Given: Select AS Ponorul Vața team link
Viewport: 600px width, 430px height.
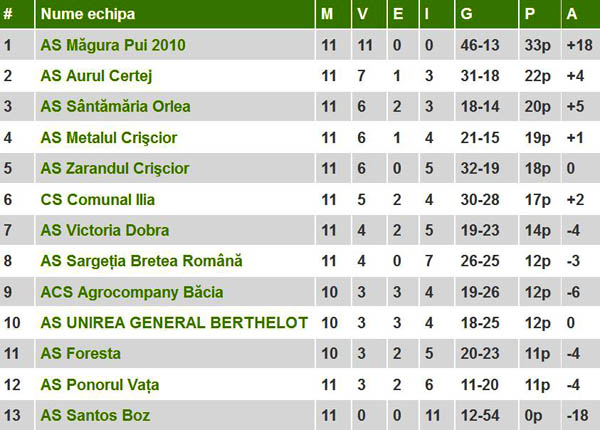Looking at the screenshot, I should (100, 385).
